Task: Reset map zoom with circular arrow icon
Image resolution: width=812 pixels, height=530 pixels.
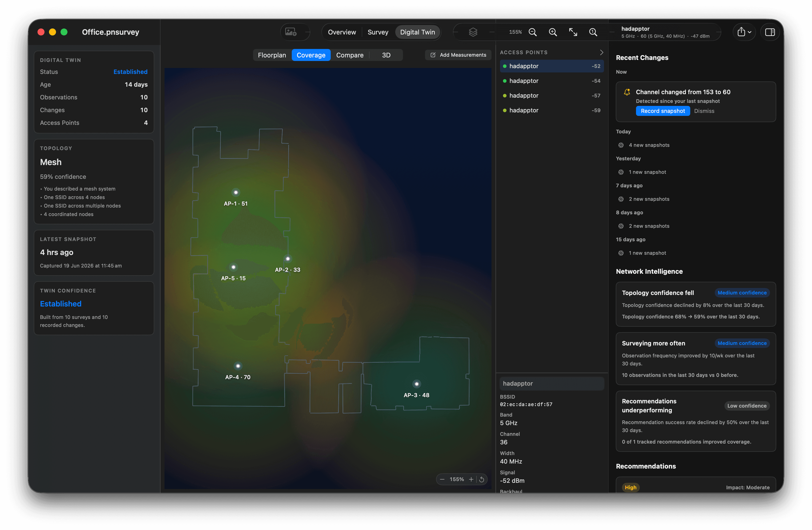Action: (482, 479)
